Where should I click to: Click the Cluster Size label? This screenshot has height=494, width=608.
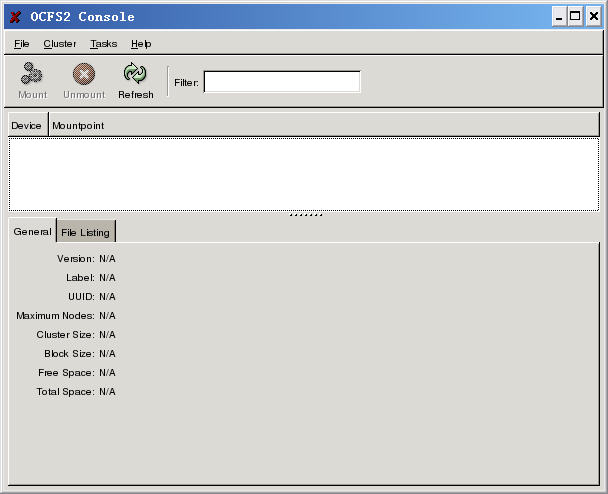tap(65, 335)
